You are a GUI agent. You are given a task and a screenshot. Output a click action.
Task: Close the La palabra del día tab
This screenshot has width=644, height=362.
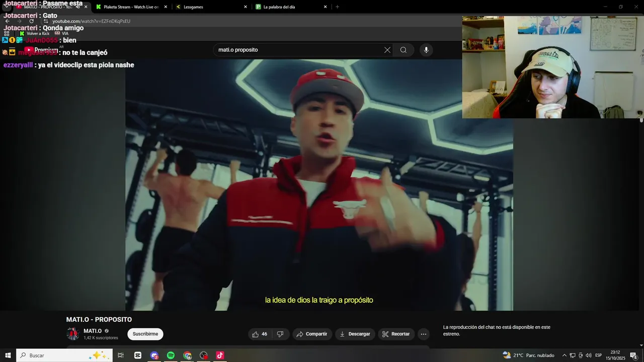(325, 7)
